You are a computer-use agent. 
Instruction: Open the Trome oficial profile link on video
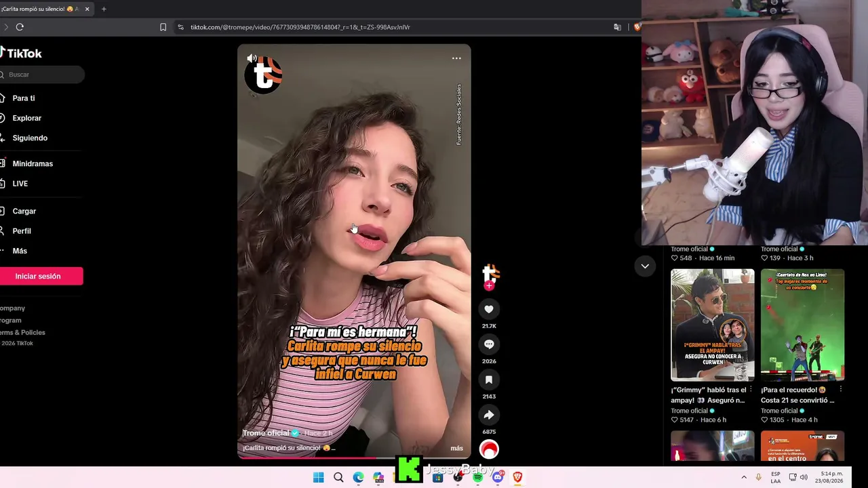266,433
